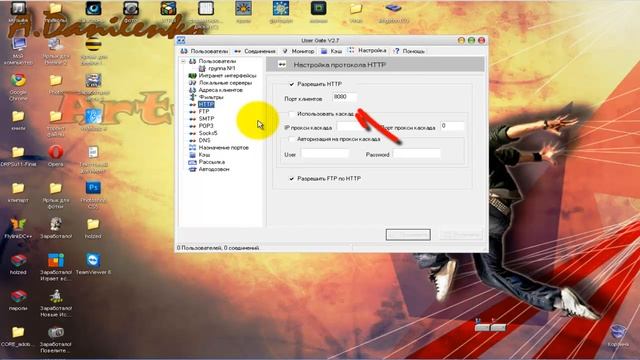Screen dimensions: 640x360
Task: Open the Мой компьютер desktop icon
Action: tap(18, 44)
